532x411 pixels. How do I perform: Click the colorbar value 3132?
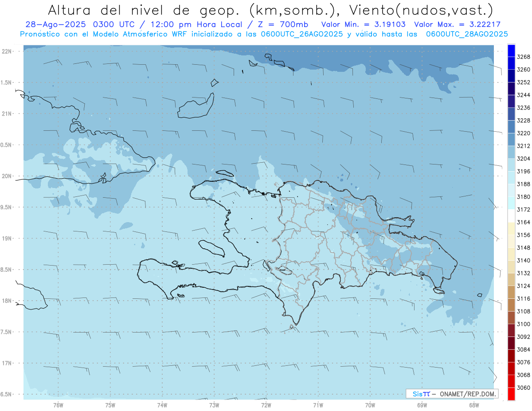coord(523,273)
